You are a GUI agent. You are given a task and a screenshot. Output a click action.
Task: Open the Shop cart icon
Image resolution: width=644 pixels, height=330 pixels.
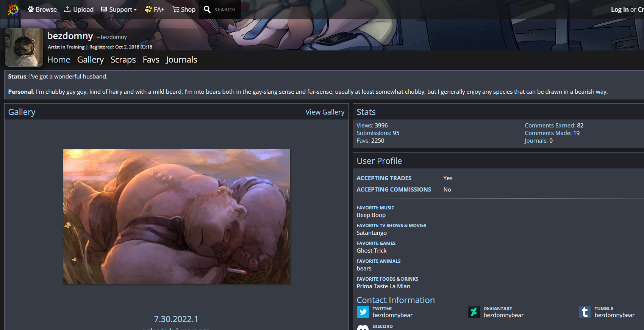[x=176, y=9]
